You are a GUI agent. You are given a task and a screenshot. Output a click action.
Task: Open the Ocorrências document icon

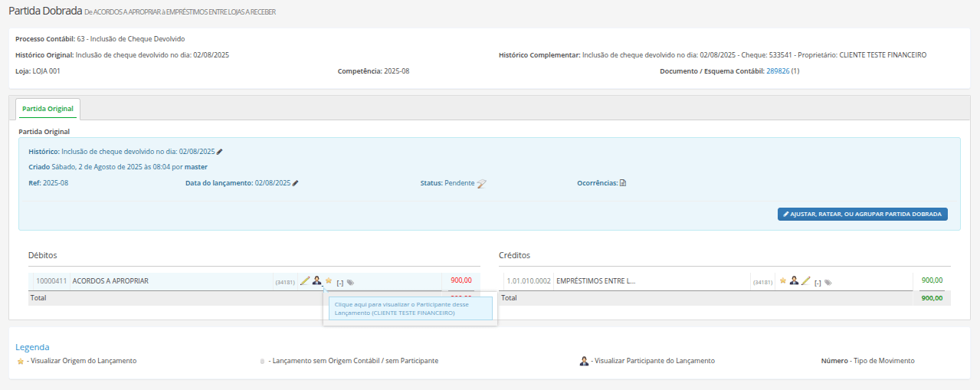623,183
